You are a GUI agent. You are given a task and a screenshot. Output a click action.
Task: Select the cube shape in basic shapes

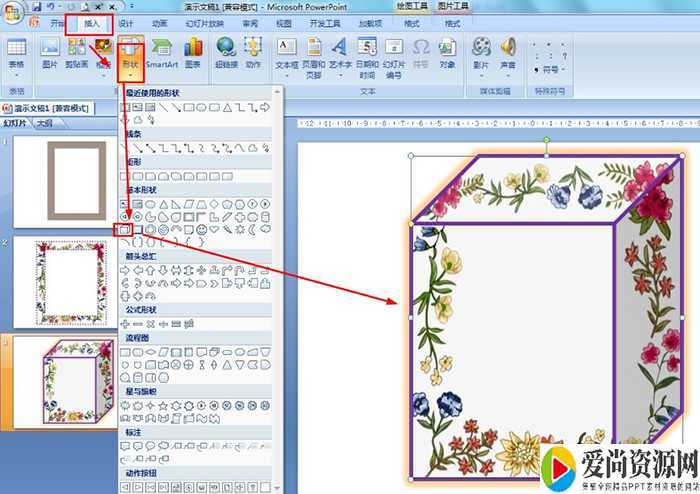(x=125, y=228)
